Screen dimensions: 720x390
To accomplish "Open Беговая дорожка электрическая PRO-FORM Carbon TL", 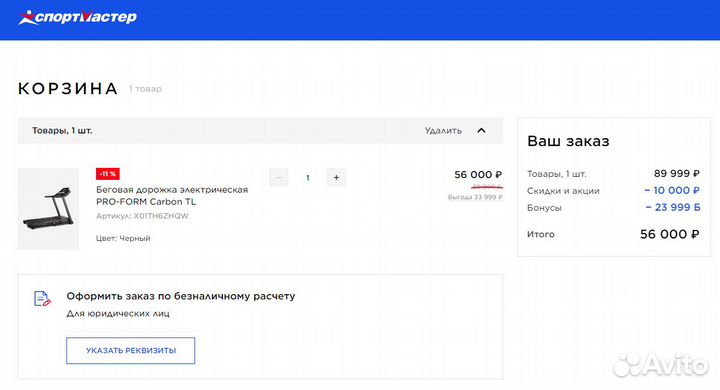I will coord(172,196).
